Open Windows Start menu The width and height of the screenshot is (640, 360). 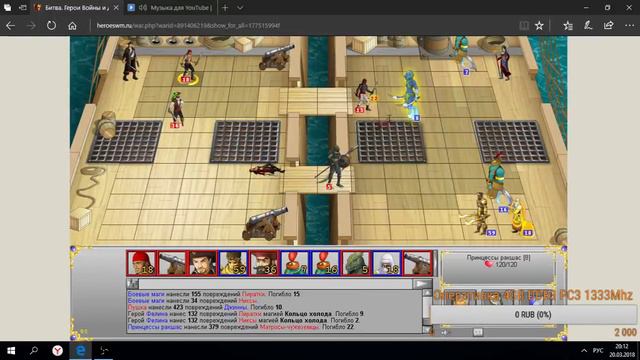pos(11,351)
